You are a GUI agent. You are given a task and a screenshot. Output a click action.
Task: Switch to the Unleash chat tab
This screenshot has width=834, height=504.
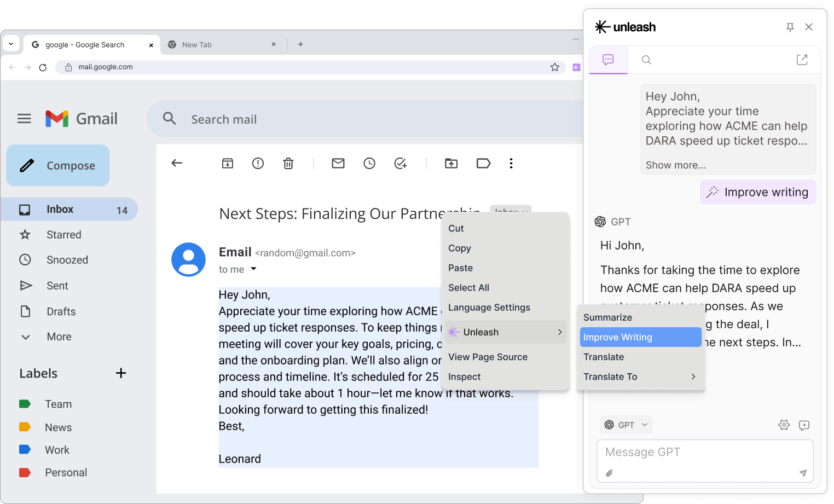(608, 60)
